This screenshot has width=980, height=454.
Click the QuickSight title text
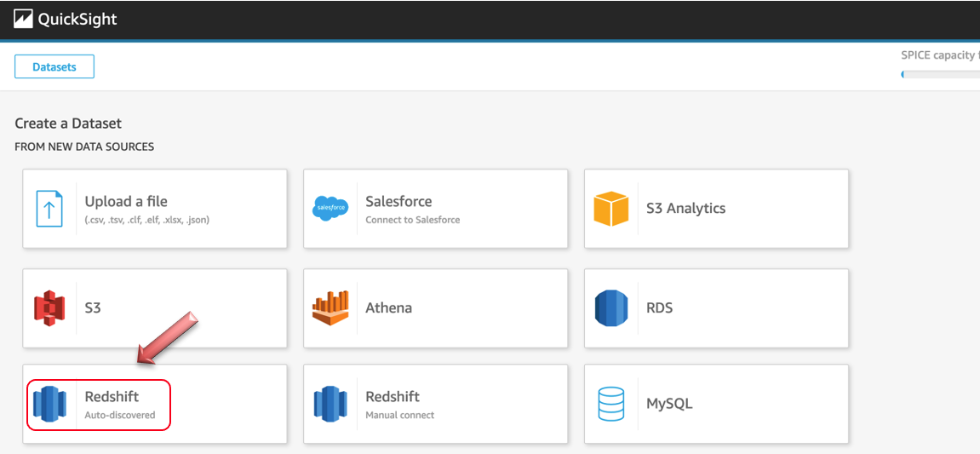(77, 20)
